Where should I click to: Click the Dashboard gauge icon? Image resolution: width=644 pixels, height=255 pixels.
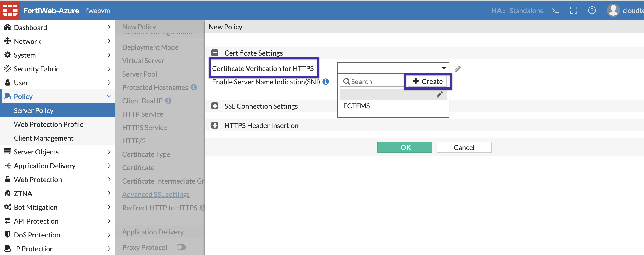8,27
